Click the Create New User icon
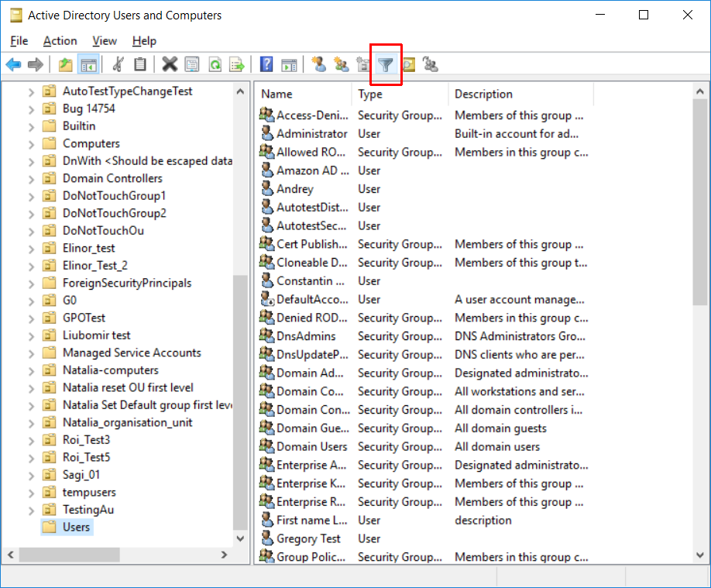This screenshot has height=588, width=711. pyautogui.click(x=319, y=64)
